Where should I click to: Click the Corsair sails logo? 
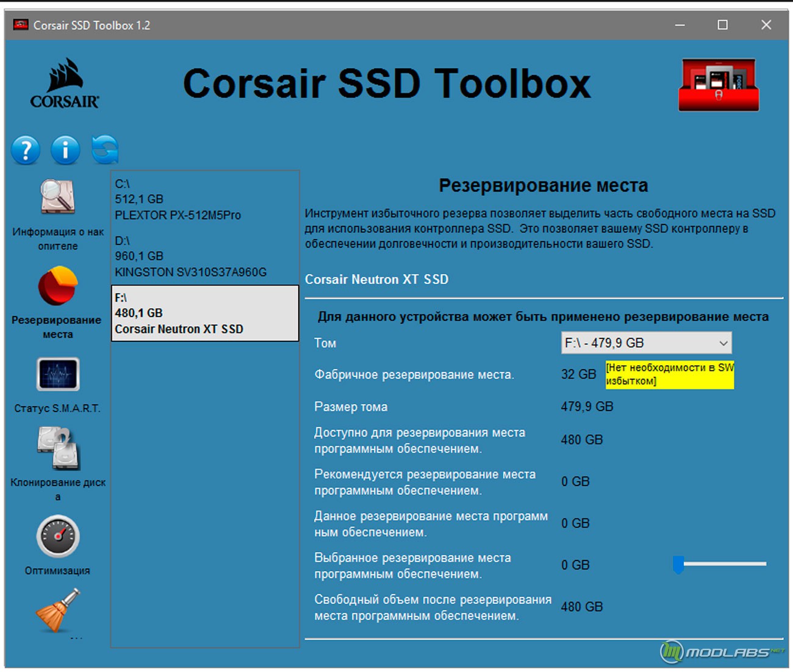pos(65,84)
